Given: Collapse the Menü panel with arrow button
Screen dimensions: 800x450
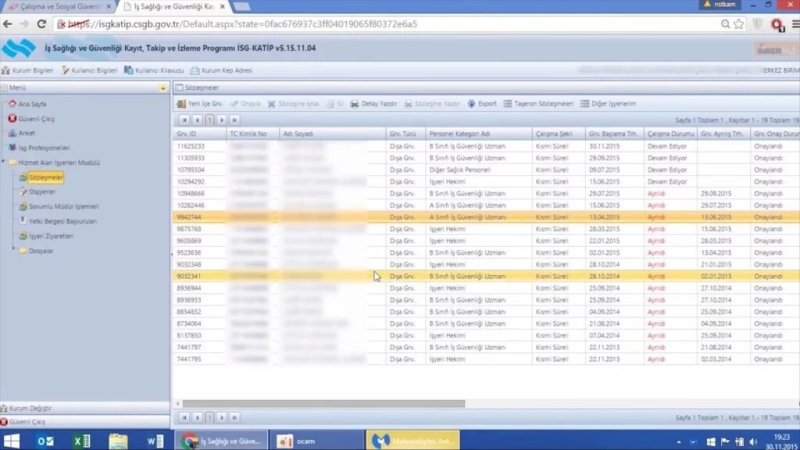Looking at the screenshot, I should pyautogui.click(x=162, y=87).
